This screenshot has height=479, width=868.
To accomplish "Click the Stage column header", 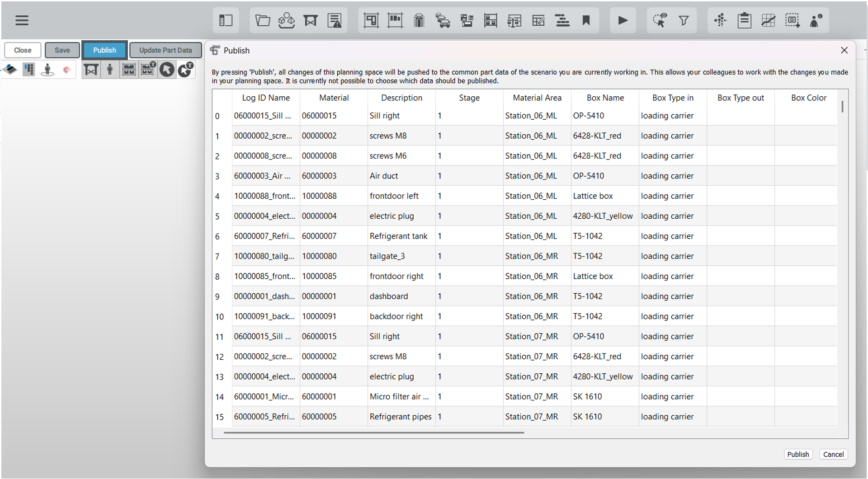I will click(x=469, y=98).
